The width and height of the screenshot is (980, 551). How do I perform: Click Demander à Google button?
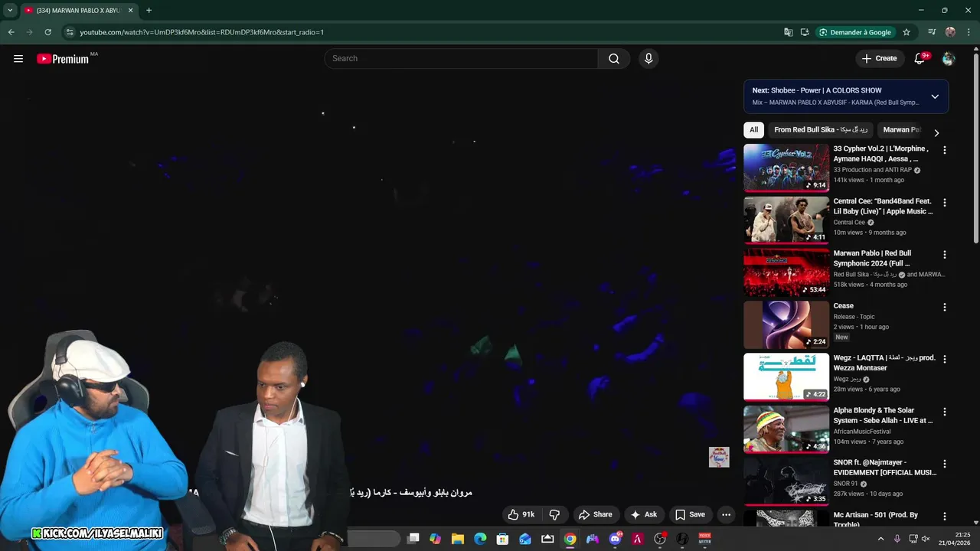pyautogui.click(x=855, y=32)
